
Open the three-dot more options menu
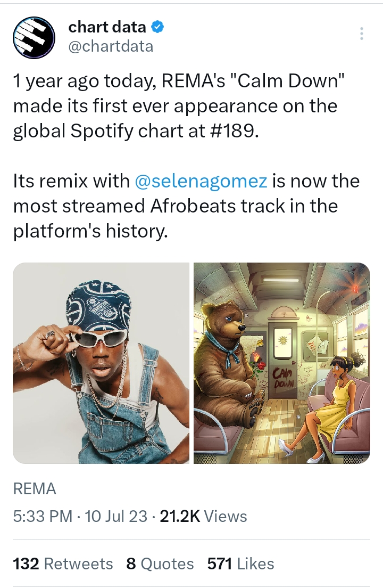(362, 34)
